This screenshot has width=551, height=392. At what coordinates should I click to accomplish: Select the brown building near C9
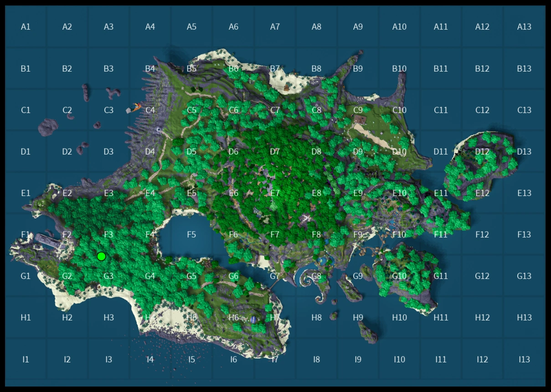pyautogui.click(x=360, y=119)
